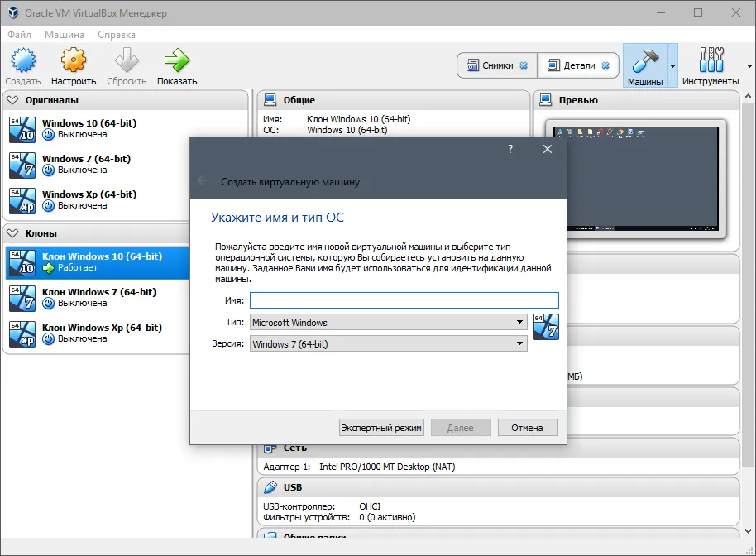This screenshot has height=556, width=756.
Task: Open the Тип dropdown Microsoft Windows
Action: click(388, 322)
